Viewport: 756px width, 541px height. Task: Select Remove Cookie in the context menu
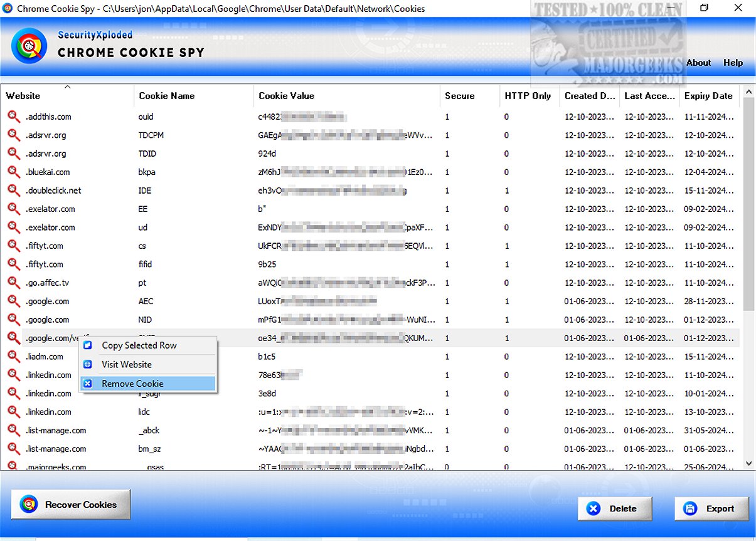[x=148, y=384]
